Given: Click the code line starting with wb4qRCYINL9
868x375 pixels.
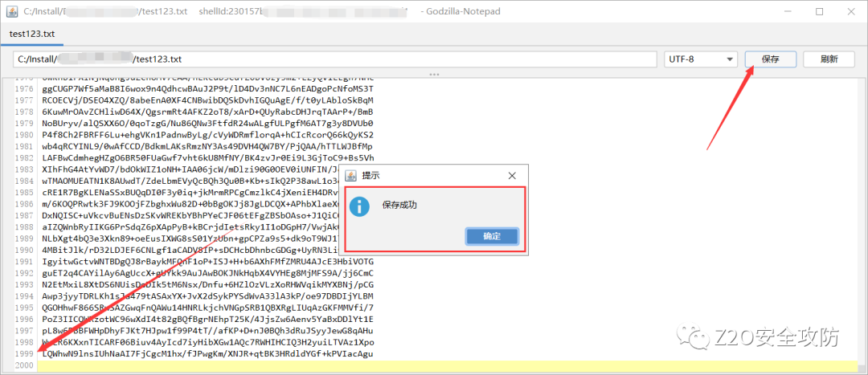Looking at the screenshot, I should [x=208, y=147].
